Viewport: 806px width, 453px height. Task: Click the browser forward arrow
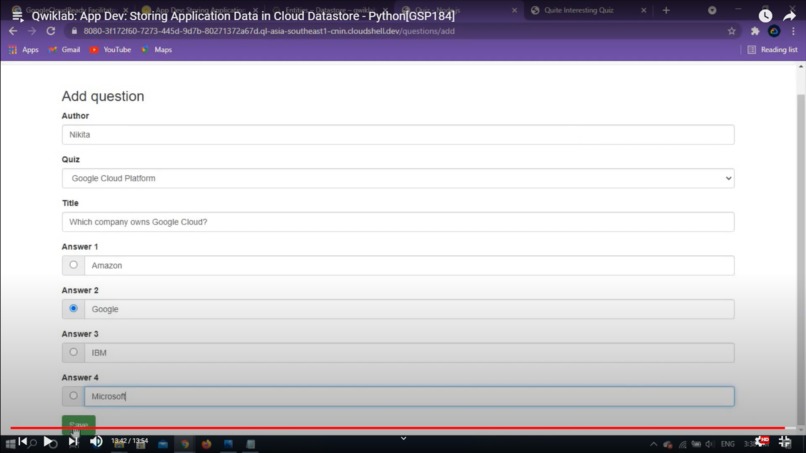[32, 31]
